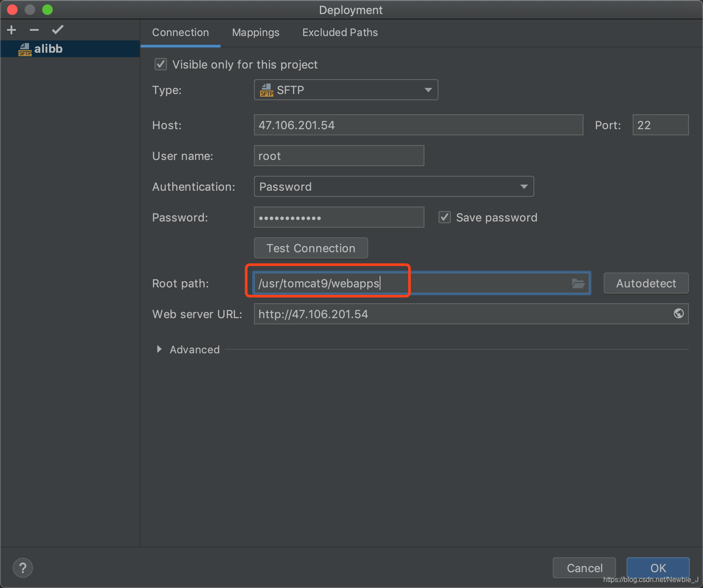This screenshot has width=703, height=588.
Task: Switch to the Connection tab
Action: point(181,33)
